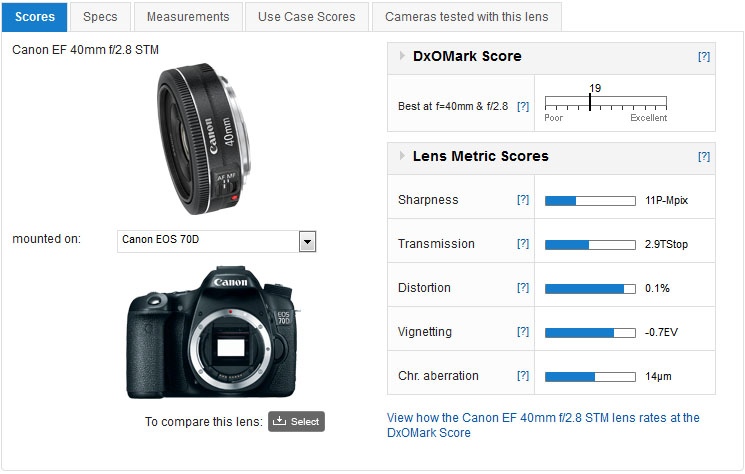Viewport: 745px width, 474px height.
Task: Click the Canon 40mm lens image
Action: [203, 139]
